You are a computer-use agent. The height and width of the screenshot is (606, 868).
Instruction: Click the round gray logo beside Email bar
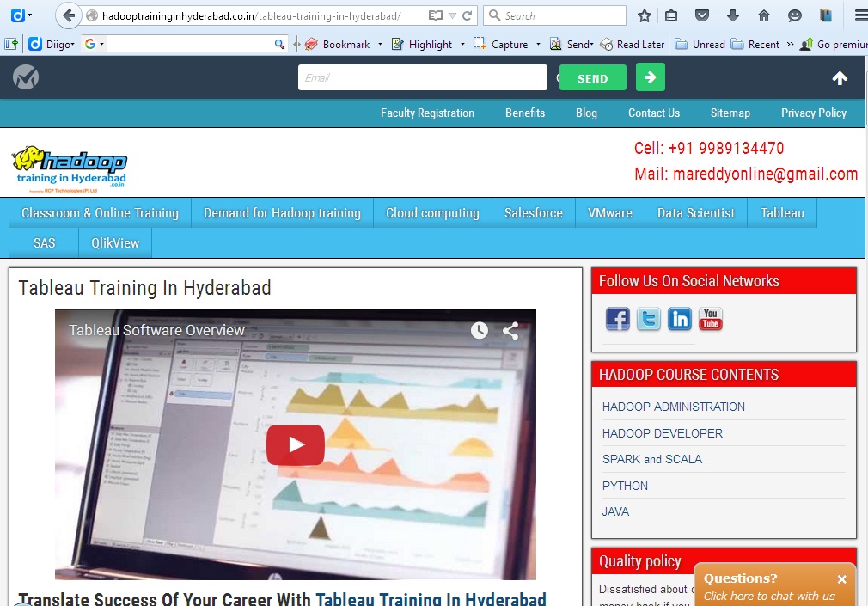click(x=26, y=77)
